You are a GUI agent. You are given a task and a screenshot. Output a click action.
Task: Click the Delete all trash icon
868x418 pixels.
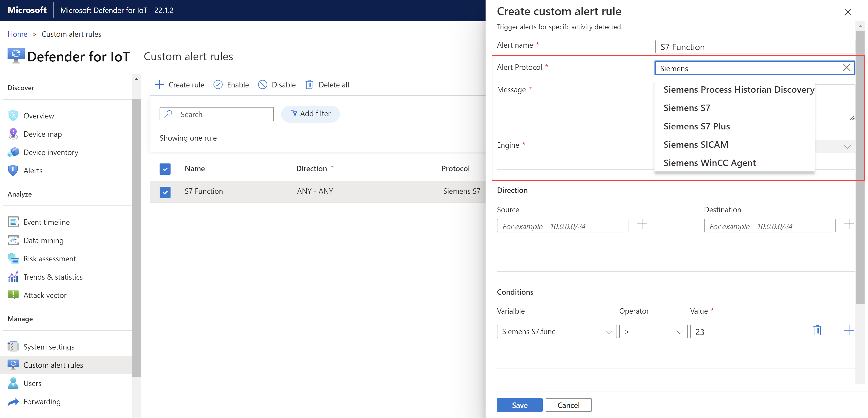(309, 84)
